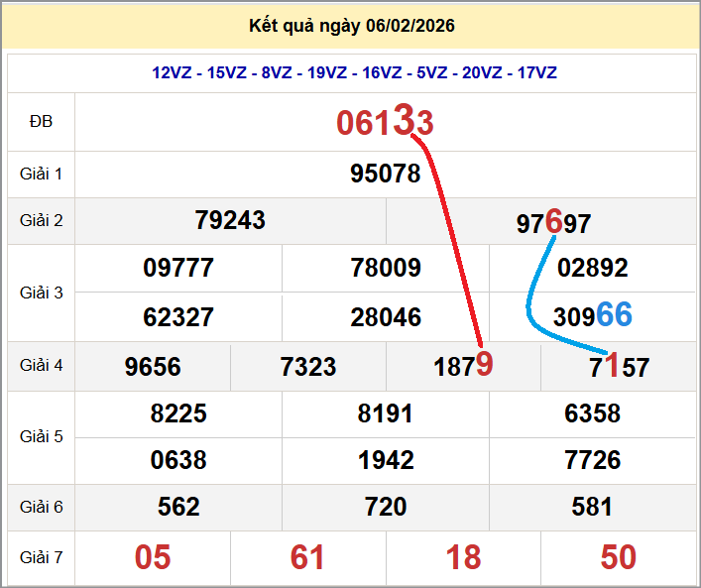The image size is (701, 588).
Task: Click the Giải 4 number 7157
Action: [x=619, y=368]
